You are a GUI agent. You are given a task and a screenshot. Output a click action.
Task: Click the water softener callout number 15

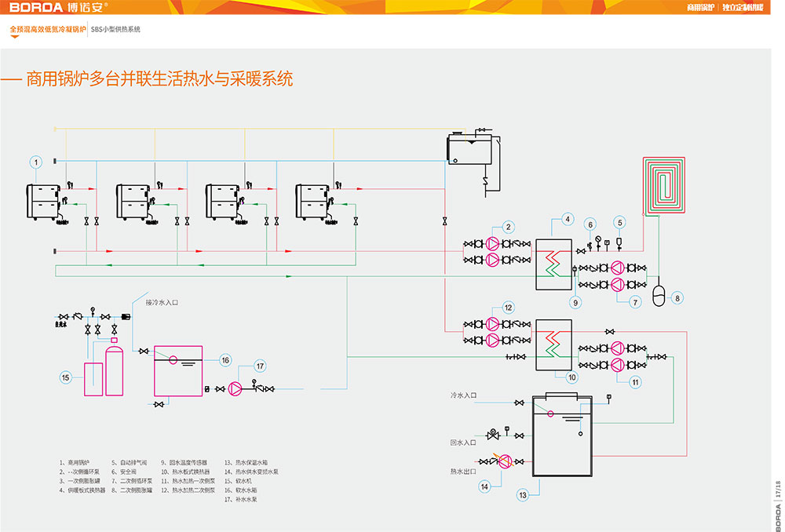tap(67, 377)
